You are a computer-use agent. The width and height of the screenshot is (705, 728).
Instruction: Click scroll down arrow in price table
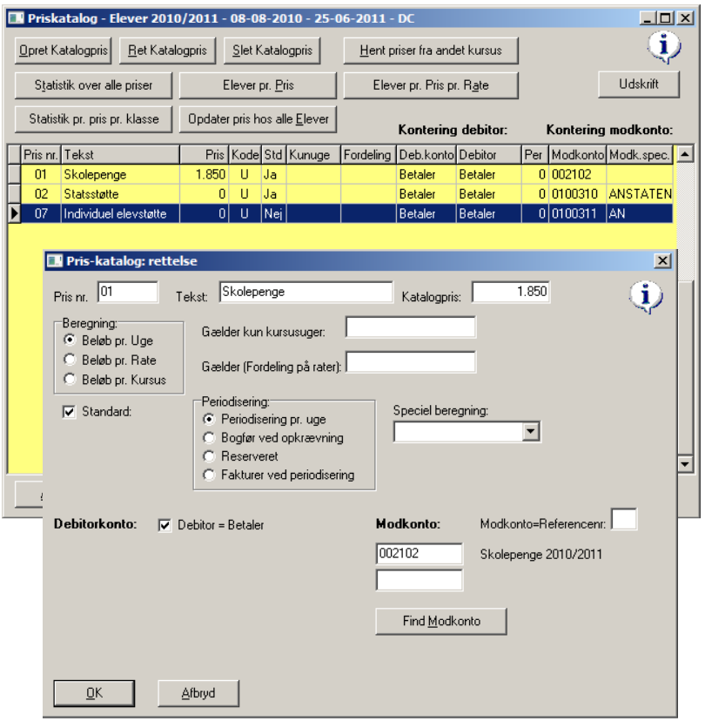click(x=686, y=464)
